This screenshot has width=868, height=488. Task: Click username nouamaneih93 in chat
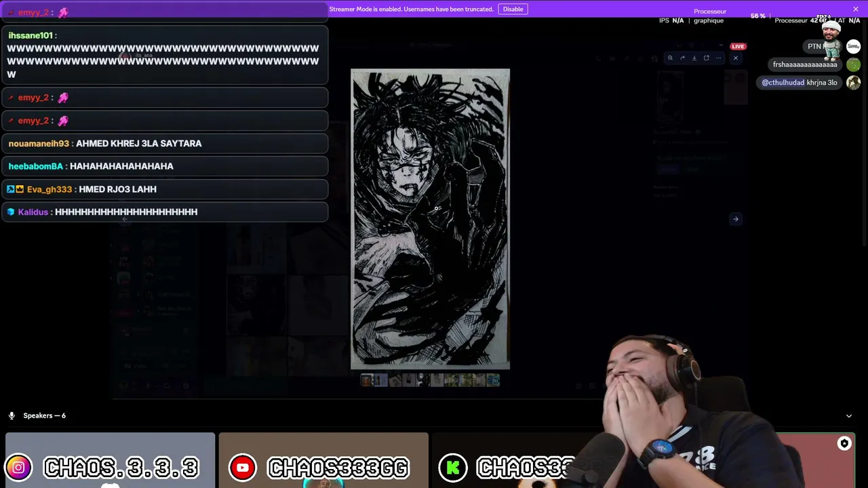39,144
